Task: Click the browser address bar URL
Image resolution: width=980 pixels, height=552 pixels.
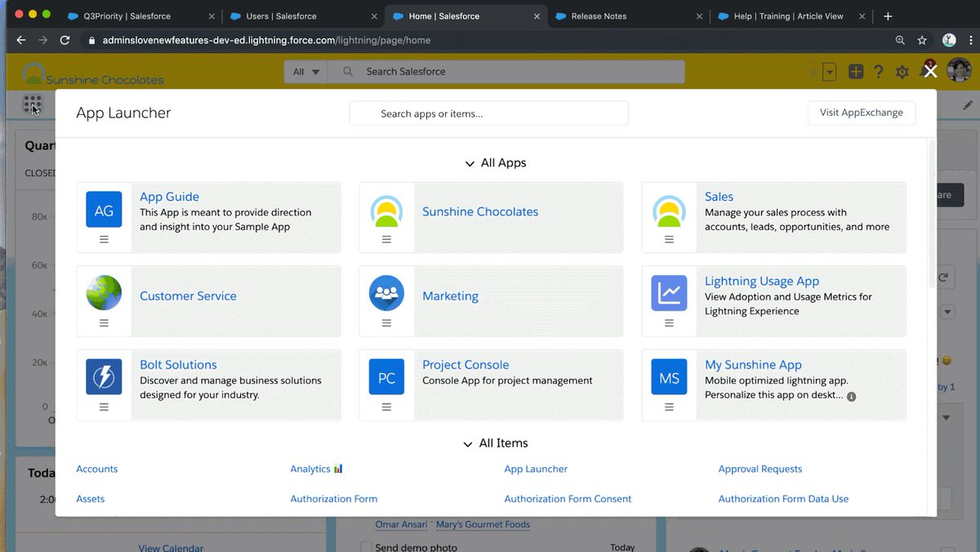Action: pos(266,40)
